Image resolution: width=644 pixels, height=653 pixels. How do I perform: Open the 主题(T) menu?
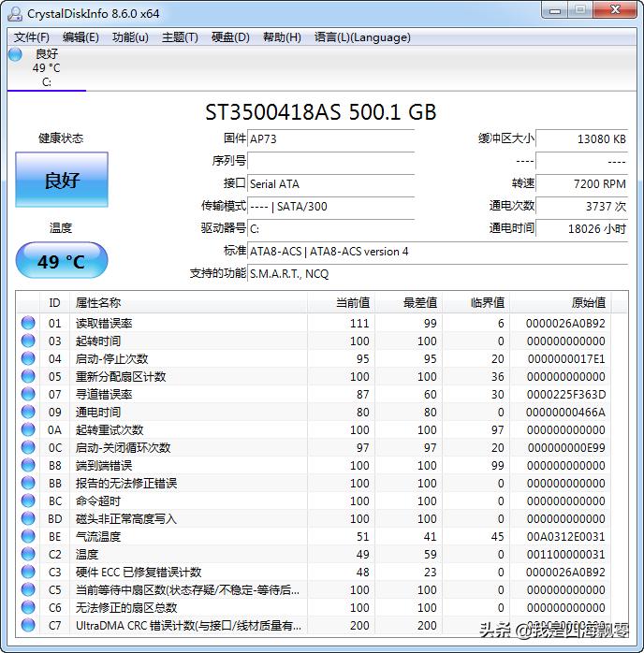[x=180, y=37]
